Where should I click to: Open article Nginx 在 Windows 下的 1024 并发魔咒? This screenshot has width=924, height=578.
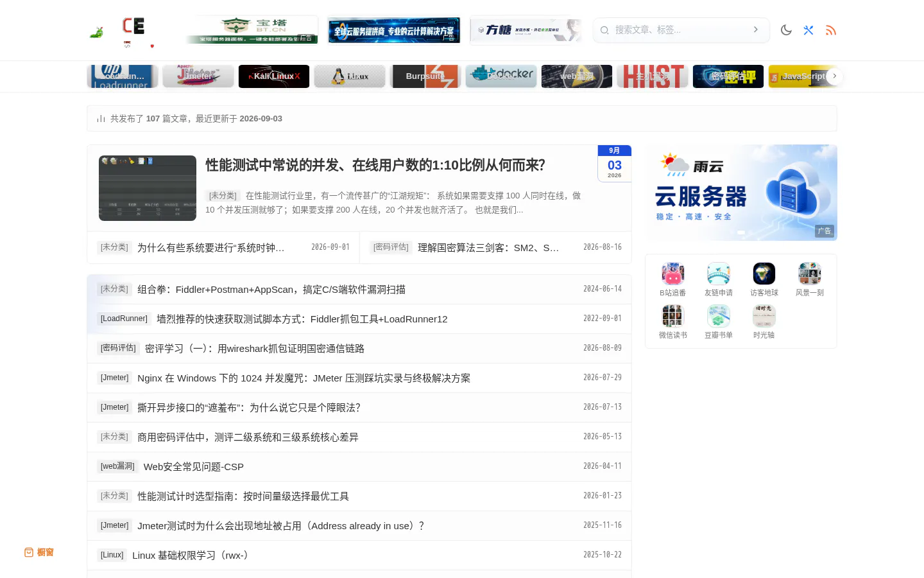[304, 378]
